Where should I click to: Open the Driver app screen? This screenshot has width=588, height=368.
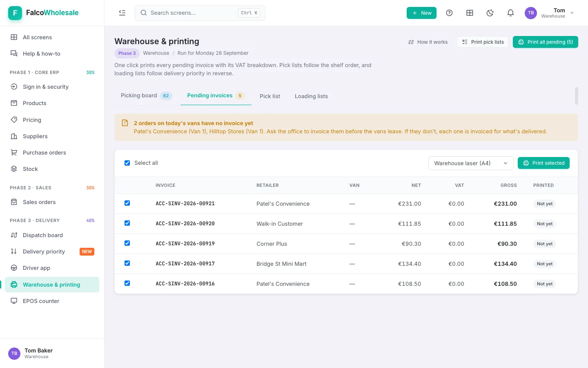[52, 268]
